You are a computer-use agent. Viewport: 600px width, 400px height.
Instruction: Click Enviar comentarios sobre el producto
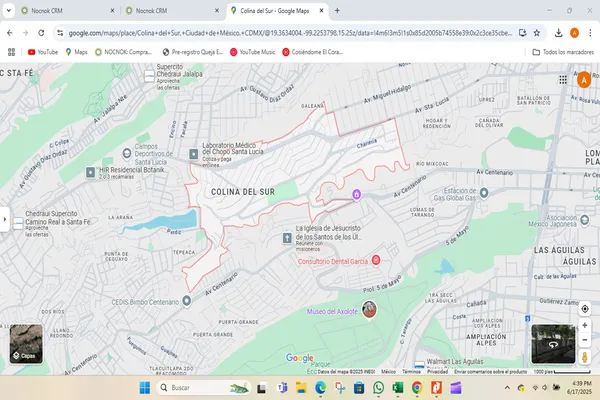[491, 372]
